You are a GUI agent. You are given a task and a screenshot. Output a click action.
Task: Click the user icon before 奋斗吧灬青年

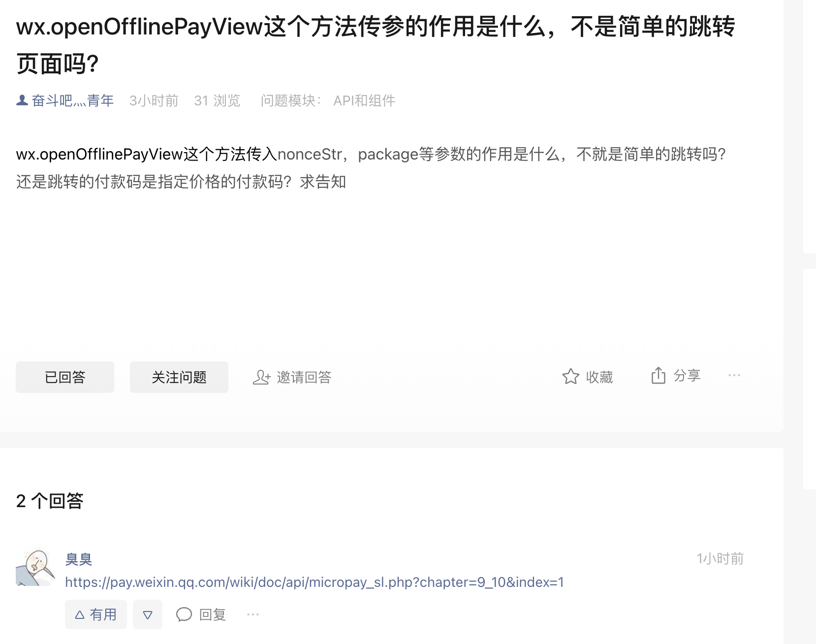click(22, 100)
